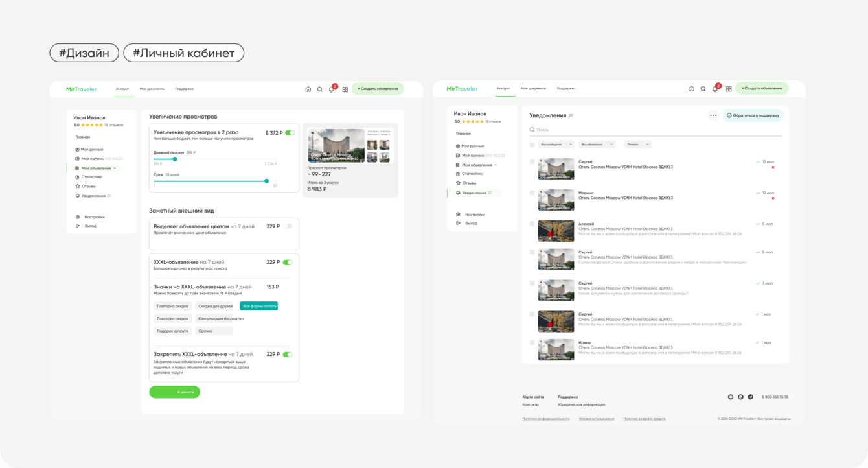Click the Дневной бюджет slider handle
868x468 pixels.
(x=175, y=159)
